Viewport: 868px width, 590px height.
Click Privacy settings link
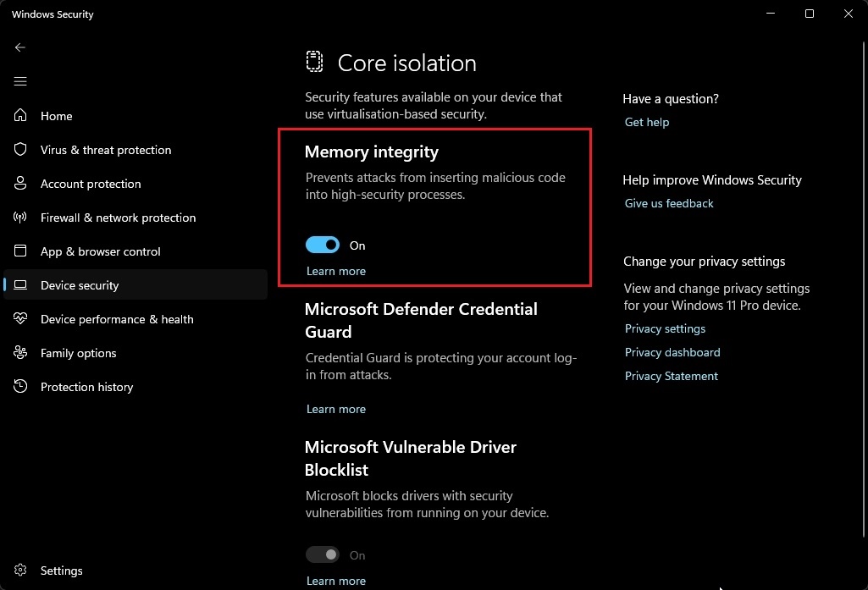pos(665,328)
